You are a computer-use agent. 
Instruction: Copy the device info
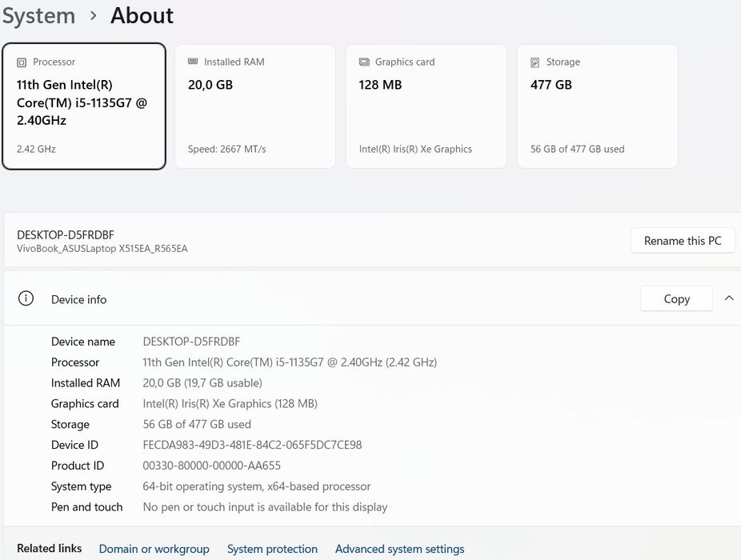(x=677, y=298)
